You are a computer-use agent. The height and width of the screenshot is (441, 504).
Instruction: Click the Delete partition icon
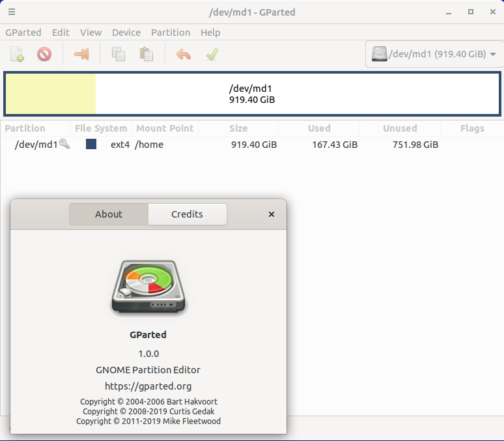(44, 54)
